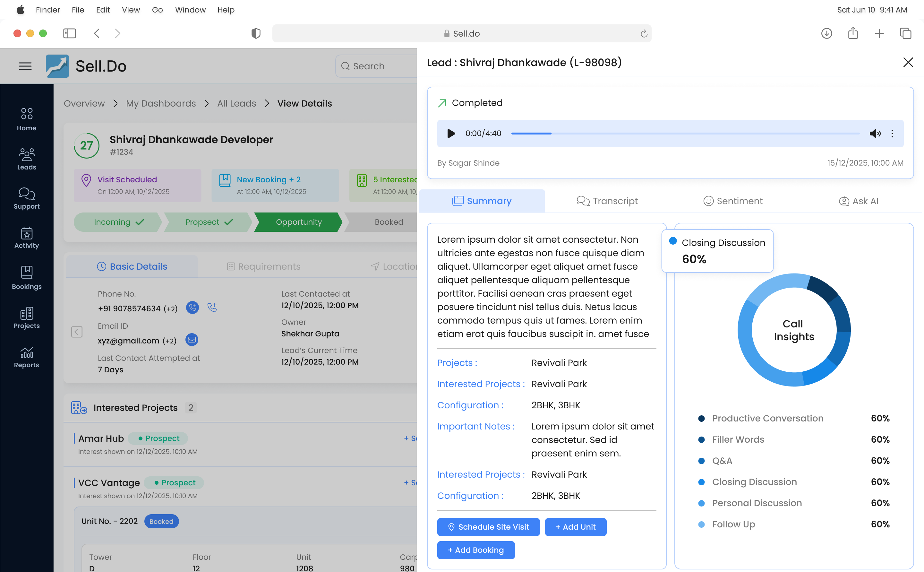
Task: Toggle Safari sidebar panel
Action: click(x=69, y=33)
